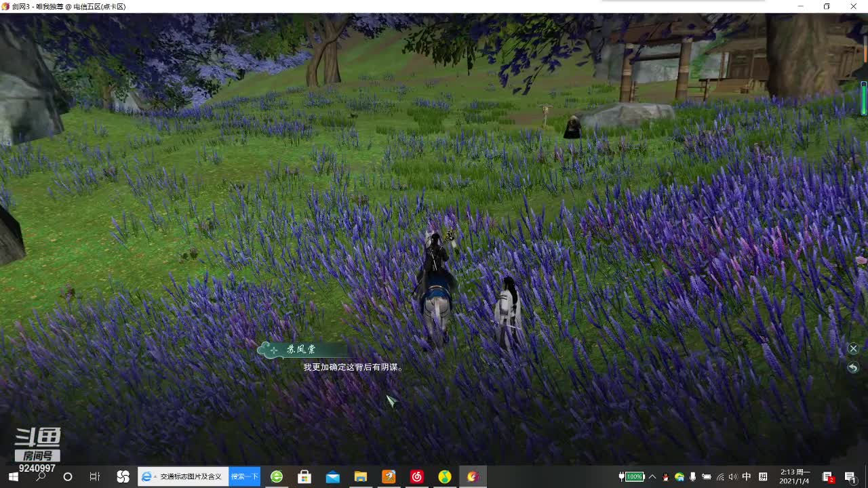Open the green 360 browser icon
This screenshot has height=488, width=868.
pos(277,477)
